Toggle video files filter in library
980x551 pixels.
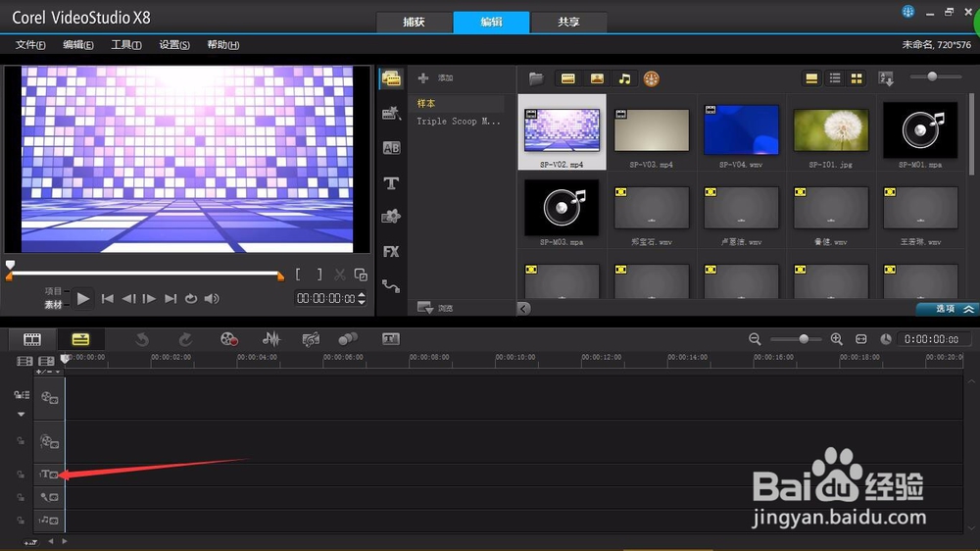pos(567,78)
